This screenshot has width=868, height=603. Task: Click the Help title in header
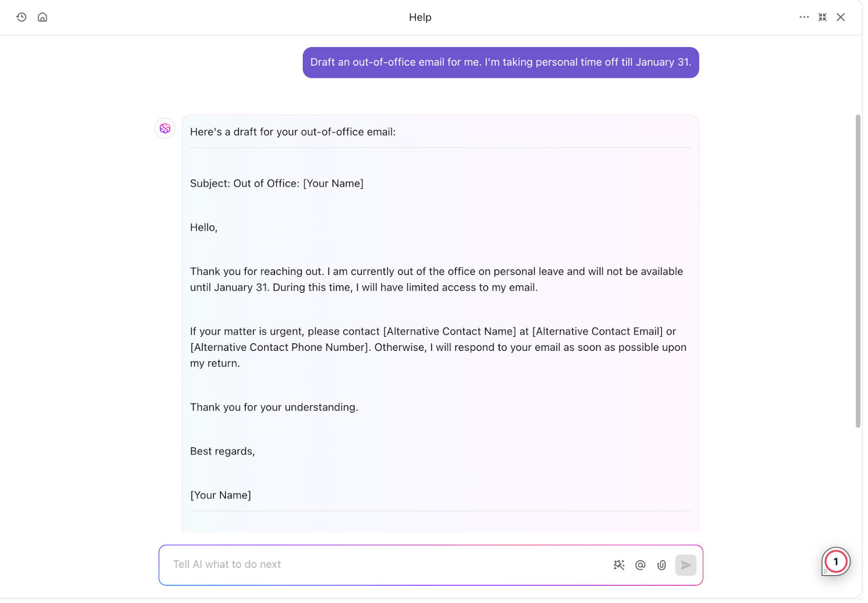point(420,17)
